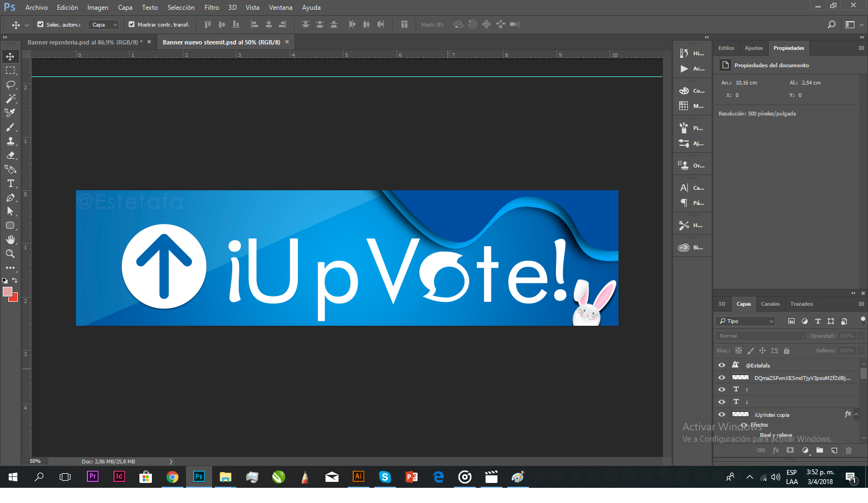Image resolution: width=868 pixels, height=503 pixels.
Task: Open the Creative Cloud Libraries panel icon
Action: click(x=684, y=247)
